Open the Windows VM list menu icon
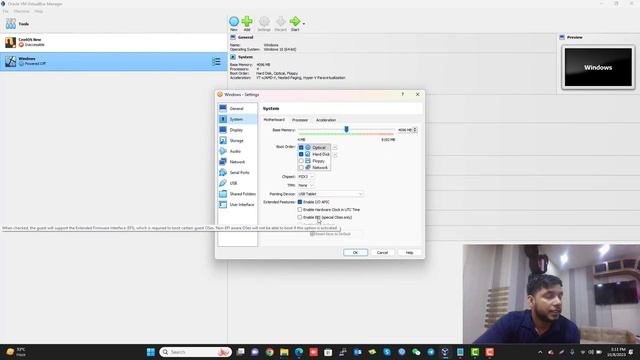 pos(216,62)
